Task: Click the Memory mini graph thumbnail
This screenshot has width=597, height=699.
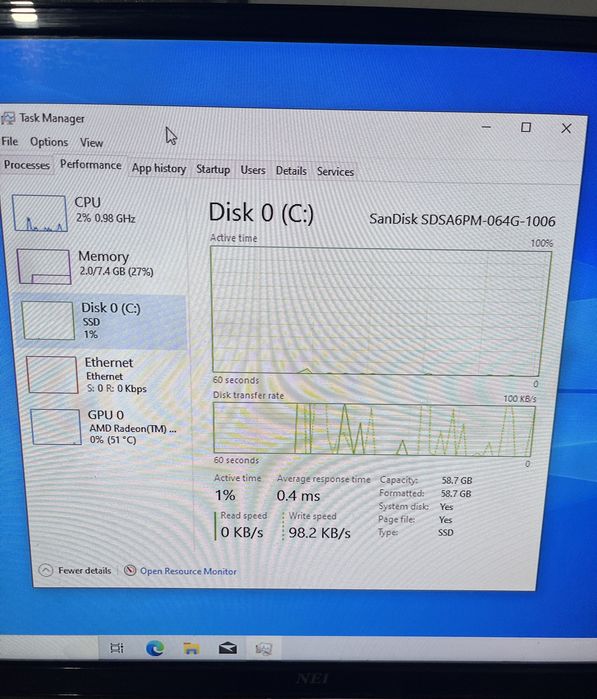Action: tap(44, 267)
